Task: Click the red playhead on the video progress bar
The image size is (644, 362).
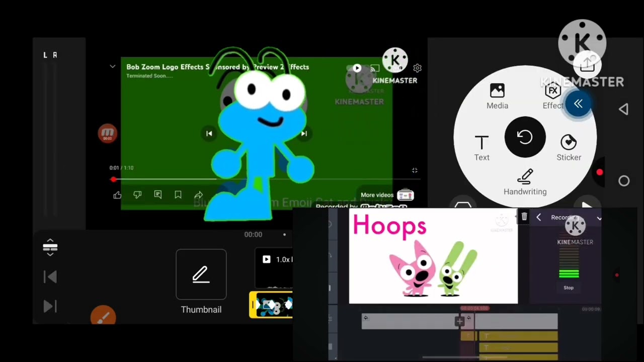Action: tap(114, 179)
